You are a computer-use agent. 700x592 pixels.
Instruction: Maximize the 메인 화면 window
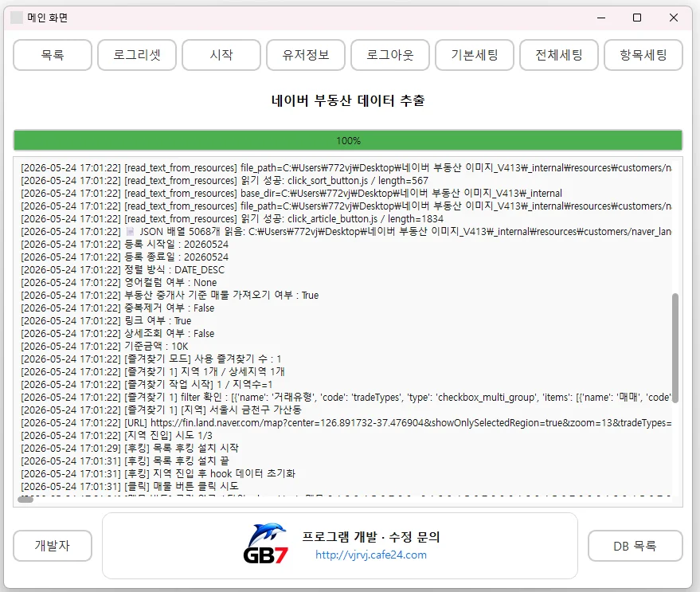(637, 18)
